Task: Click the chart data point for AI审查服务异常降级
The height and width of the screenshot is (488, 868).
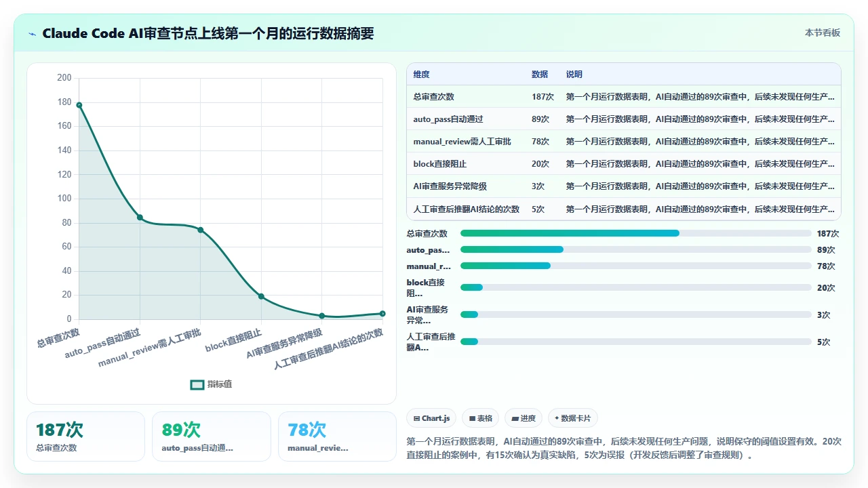Action: point(322,316)
